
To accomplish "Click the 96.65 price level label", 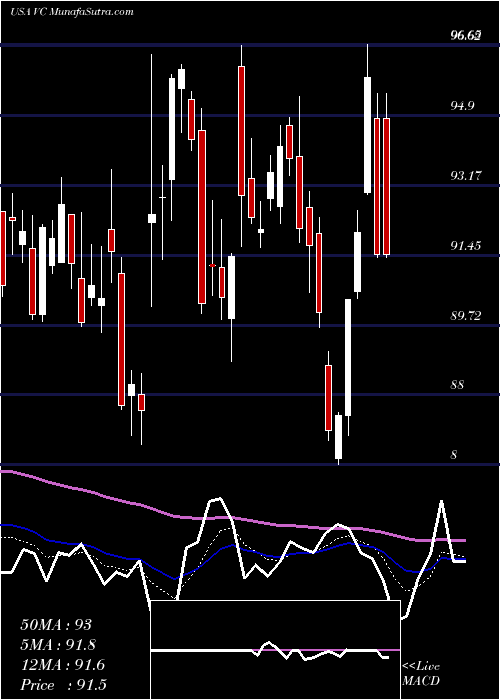I will [466, 35].
